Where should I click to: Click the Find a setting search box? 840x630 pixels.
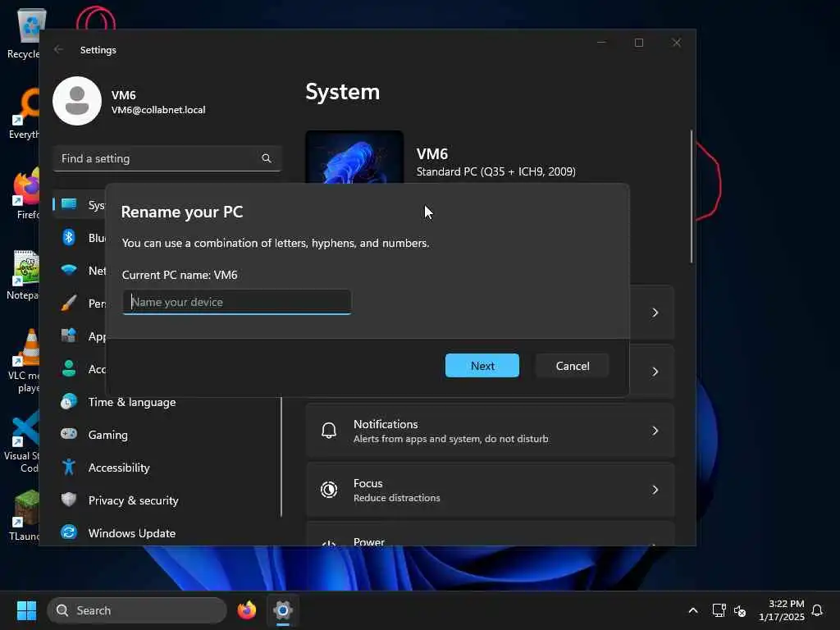pos(167,158)
